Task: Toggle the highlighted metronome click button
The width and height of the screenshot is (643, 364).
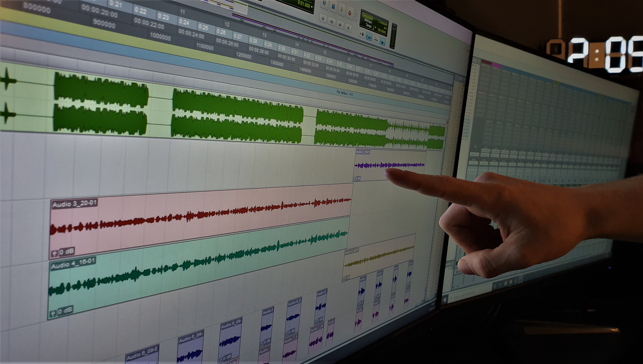Action: (x=369, y=37)
